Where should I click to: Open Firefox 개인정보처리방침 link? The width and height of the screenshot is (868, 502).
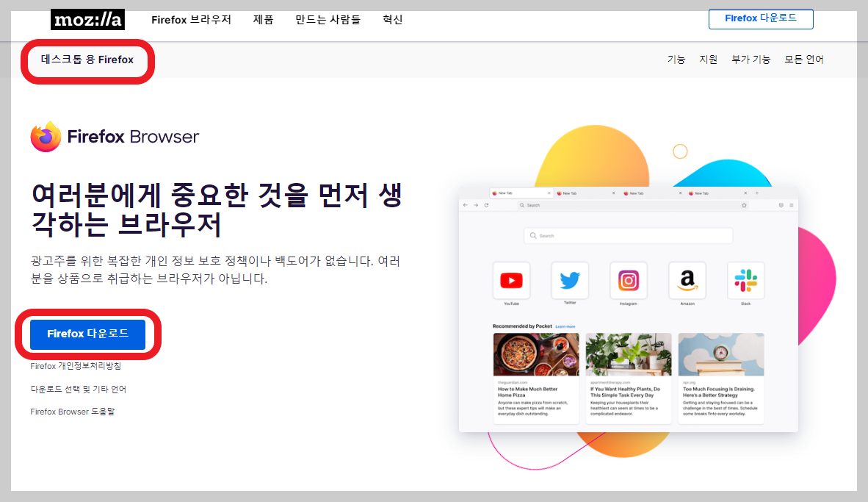click(x=76, y=366)
